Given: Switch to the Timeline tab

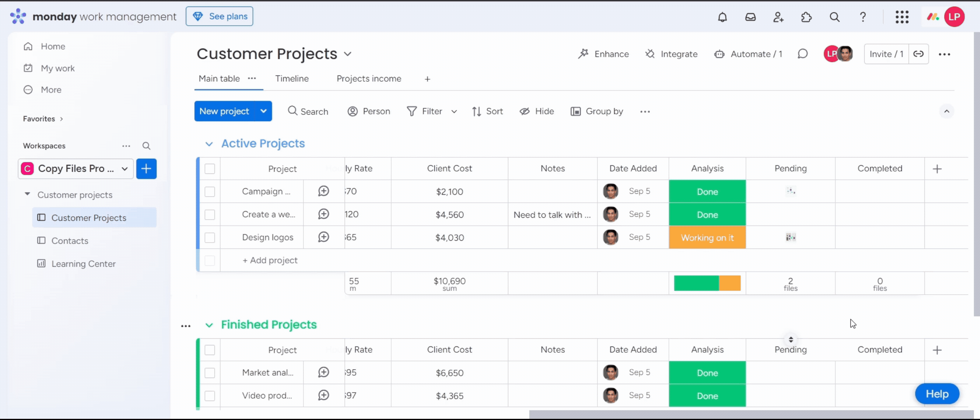Looking at the screenshot, I should tap(292, 79).
